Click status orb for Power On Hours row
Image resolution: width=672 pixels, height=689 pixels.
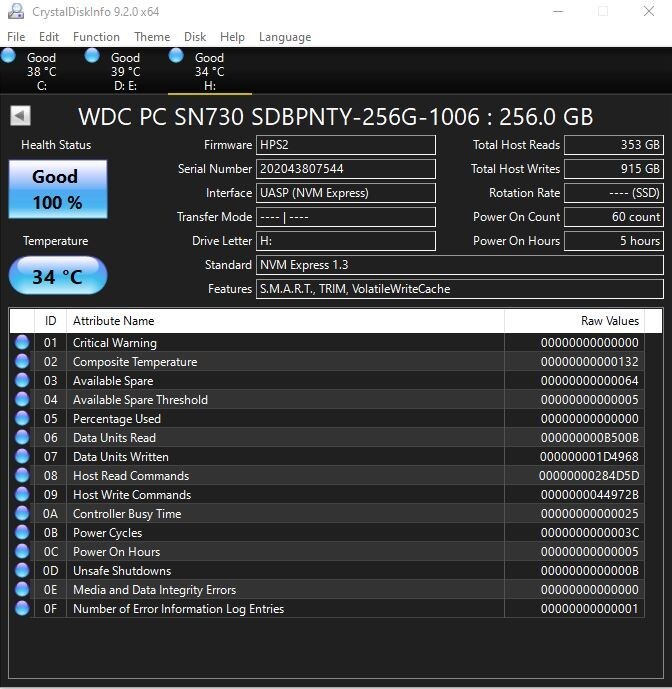point(22,551)
